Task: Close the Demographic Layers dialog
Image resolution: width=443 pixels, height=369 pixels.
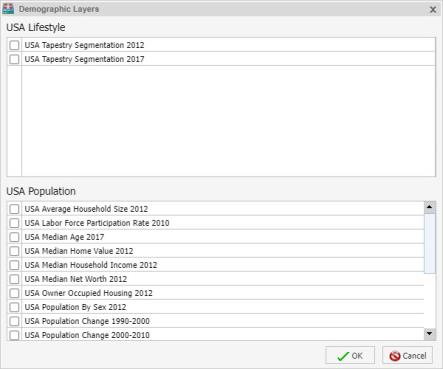Action: pos(433,10)
